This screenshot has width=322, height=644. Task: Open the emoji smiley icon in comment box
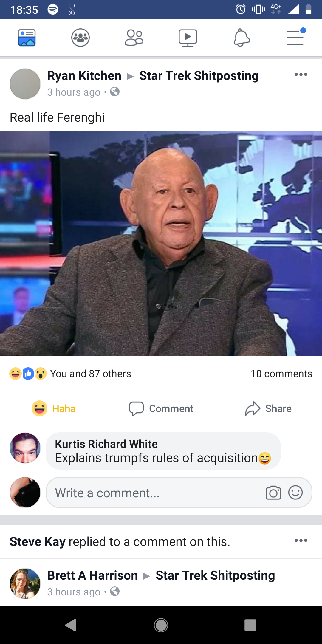[x=295, y=493]
